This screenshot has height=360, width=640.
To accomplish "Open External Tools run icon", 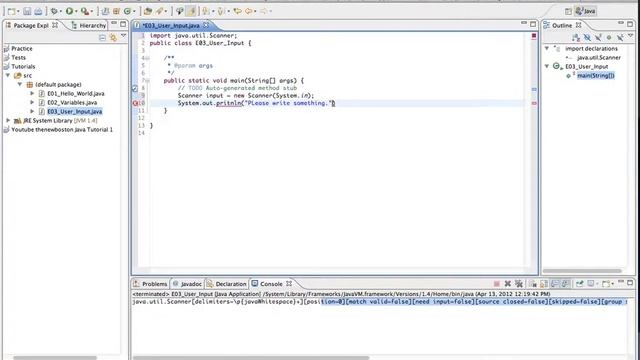I will [84, 11].
